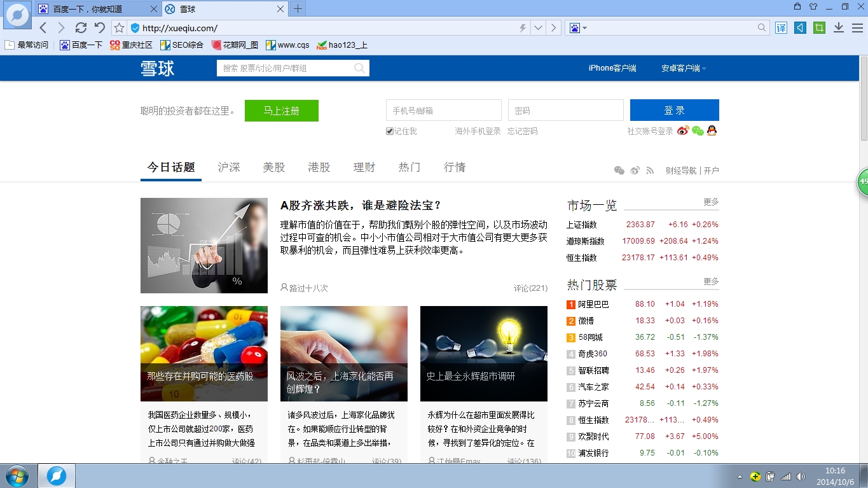Viewport: 868px width, 488px height.
Task: Open the Baidu search engine selector dropdown
Action: 578,28
